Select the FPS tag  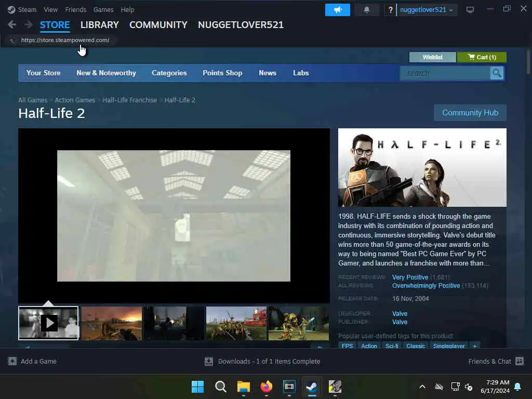pos(347,345)
